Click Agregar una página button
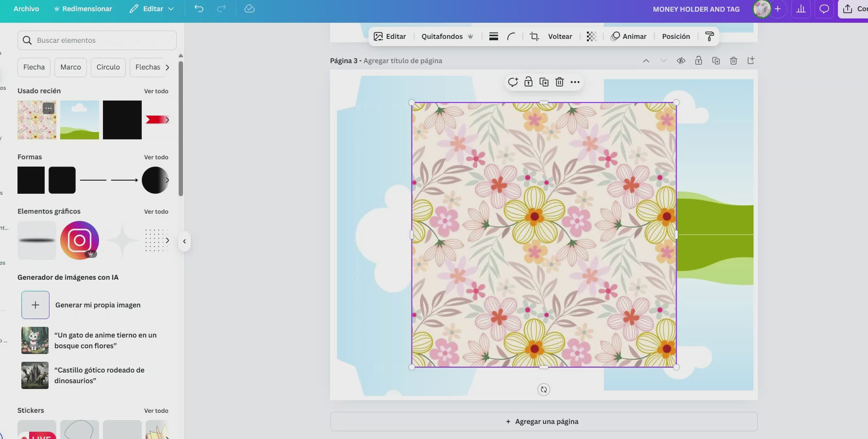Image resolution: width=868 pixels, height=439 pixels. click(543, 422)
